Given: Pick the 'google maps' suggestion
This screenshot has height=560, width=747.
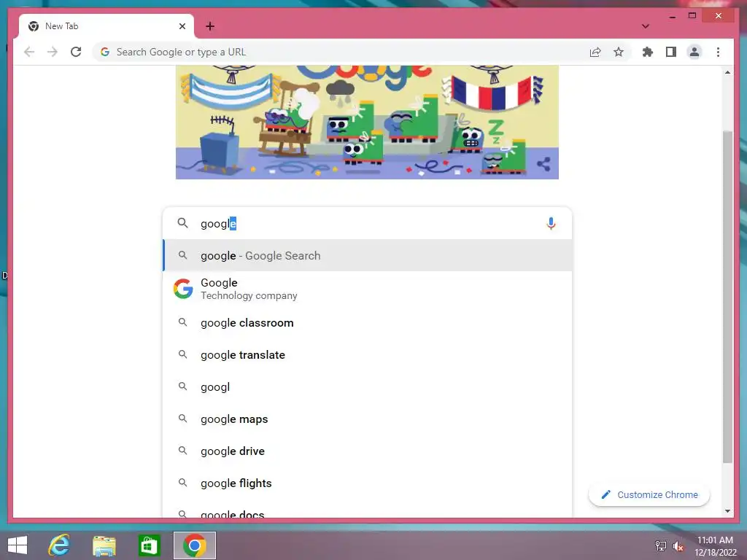Looking at the screenshot, I should (368, 419).
